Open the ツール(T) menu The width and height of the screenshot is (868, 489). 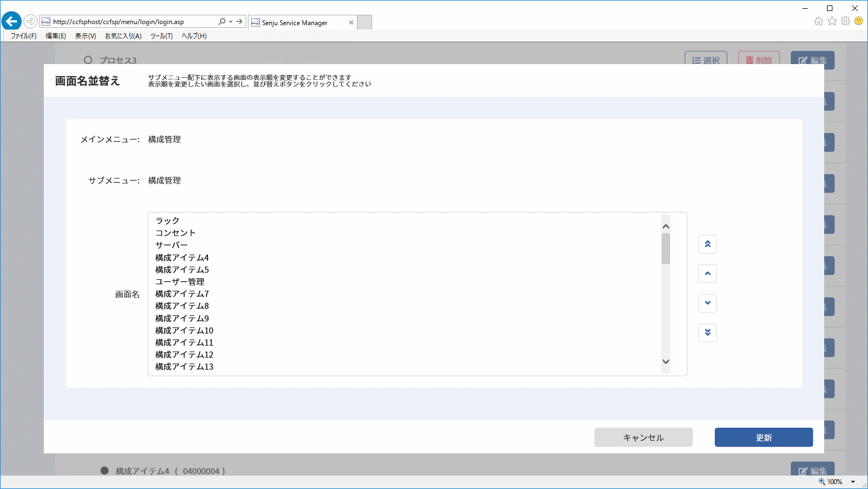click(x=161, y=36)
